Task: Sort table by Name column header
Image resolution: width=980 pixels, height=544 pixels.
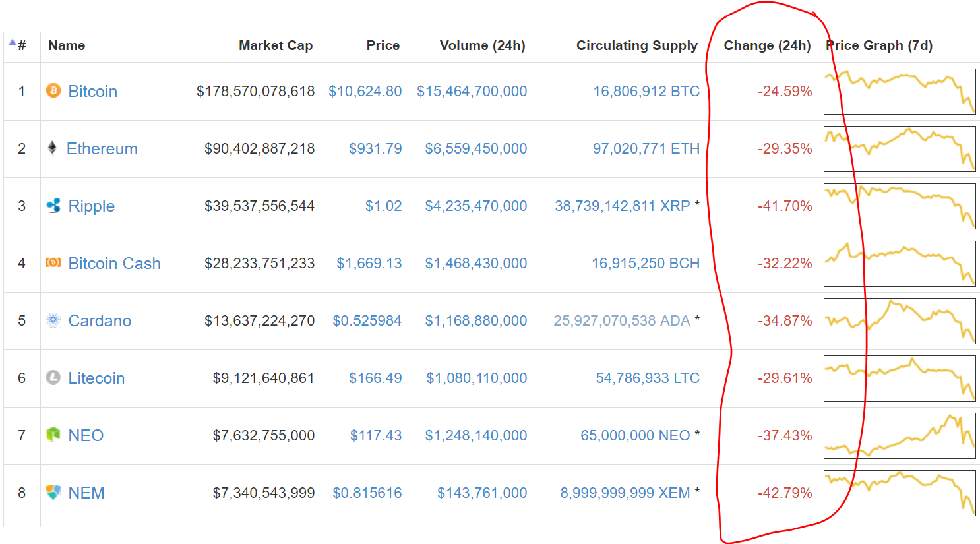Action: (67, 45)
